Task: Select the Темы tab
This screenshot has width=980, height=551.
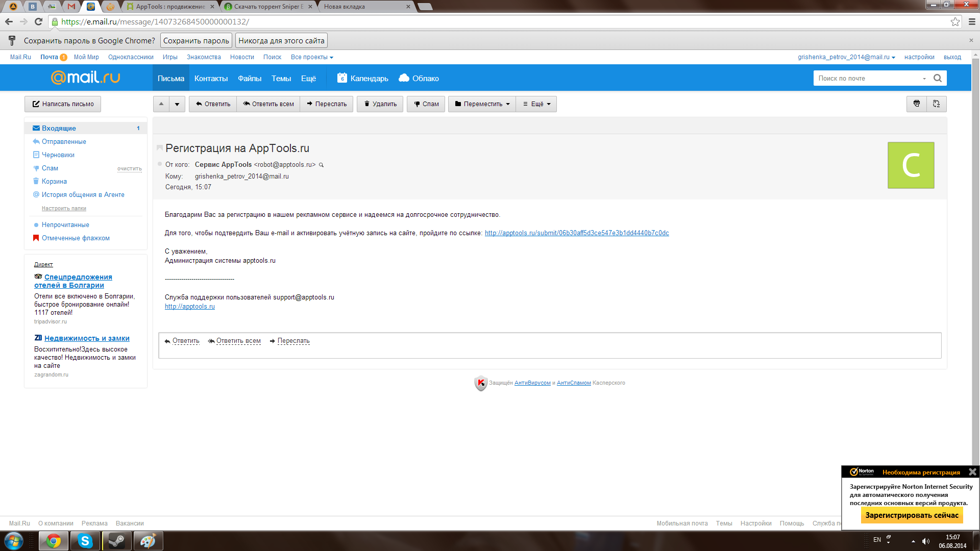Action: click(x=281, y=78)
